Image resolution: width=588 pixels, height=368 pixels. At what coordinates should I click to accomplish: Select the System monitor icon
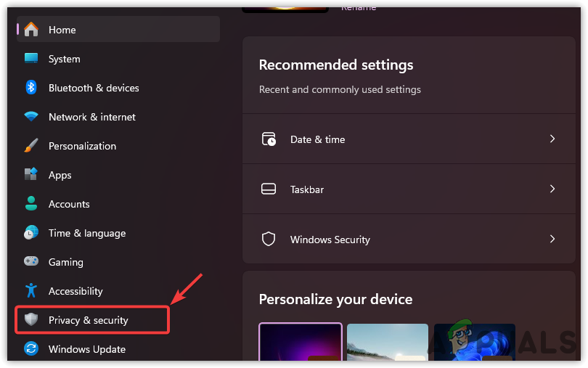[31, 59]
